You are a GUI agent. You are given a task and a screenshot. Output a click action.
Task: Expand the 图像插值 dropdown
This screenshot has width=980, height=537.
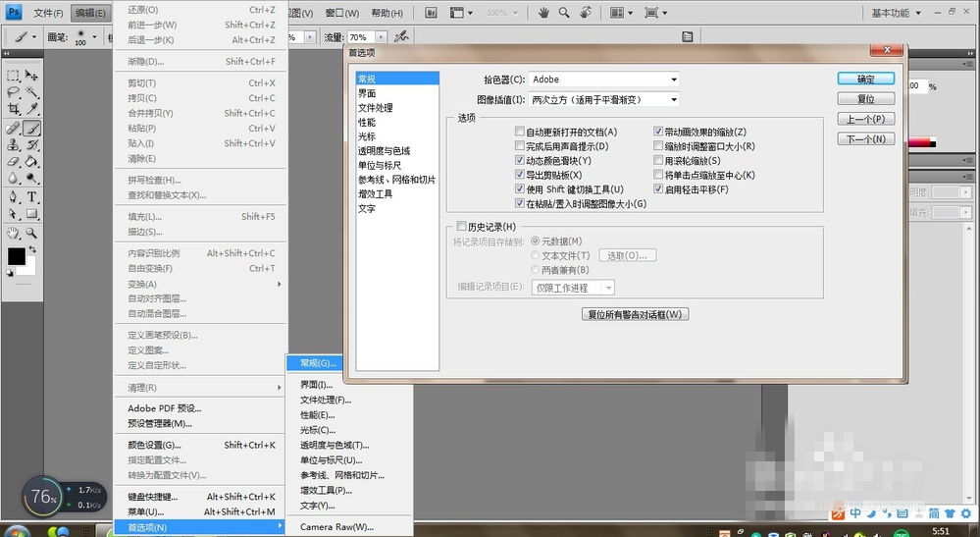tap(603, 99)
